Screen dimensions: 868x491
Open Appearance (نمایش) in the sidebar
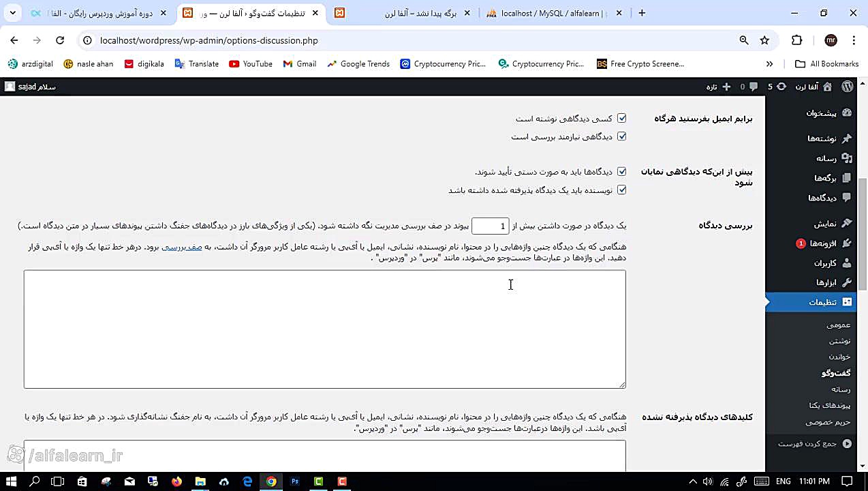pyautogui.click(x=825, y=223)
